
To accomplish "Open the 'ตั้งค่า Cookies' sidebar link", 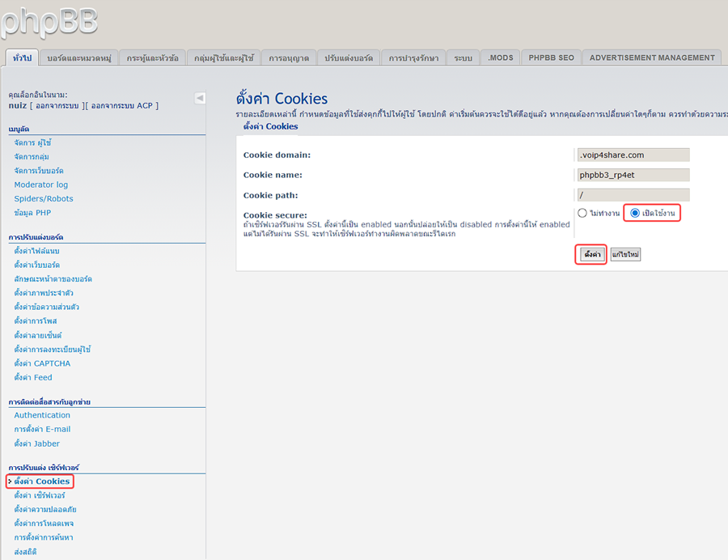I will [x=41, y=482].
